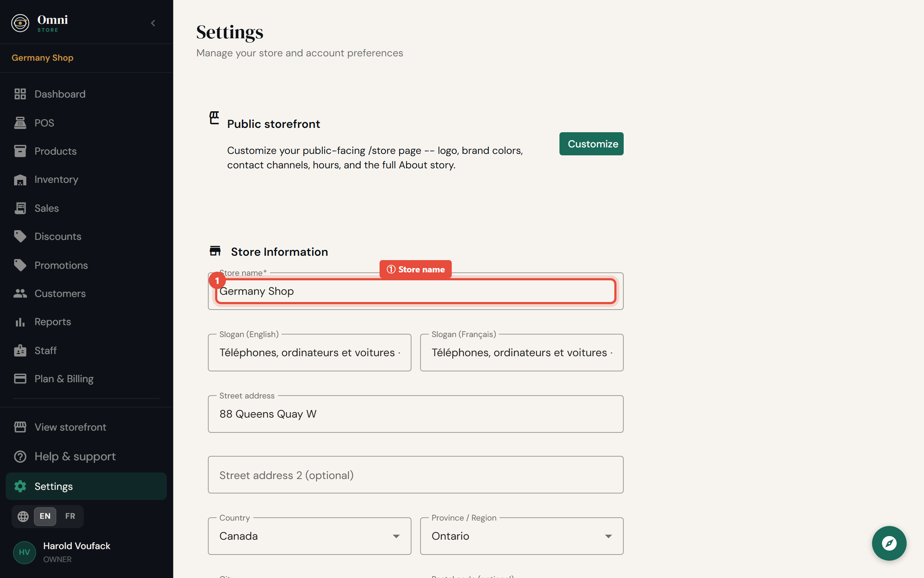Open the Province / Region dropdown

[522, 536]
